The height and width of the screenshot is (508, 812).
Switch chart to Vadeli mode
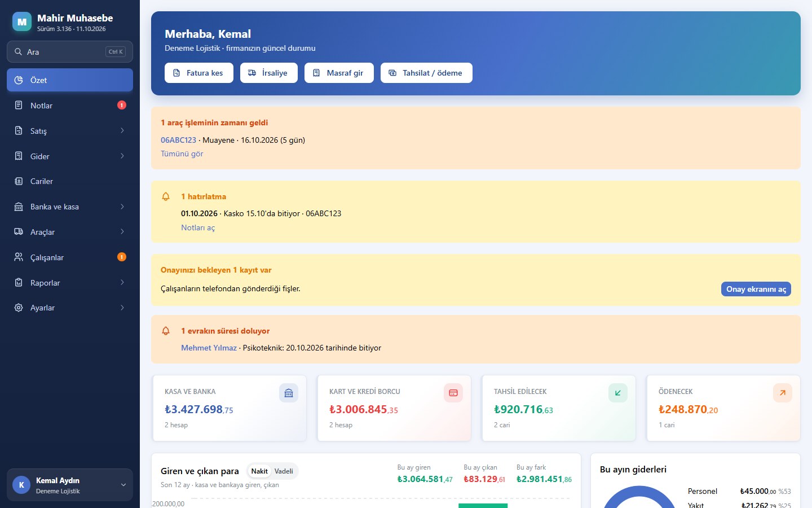coord(284,471)
